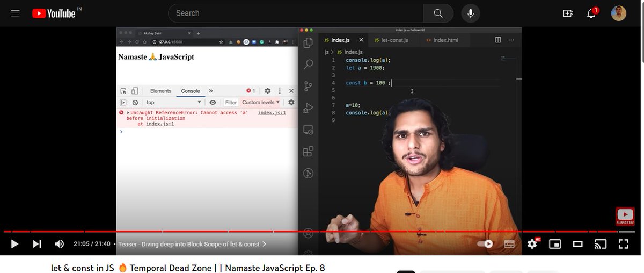Open DevTools settings gear

267,91
